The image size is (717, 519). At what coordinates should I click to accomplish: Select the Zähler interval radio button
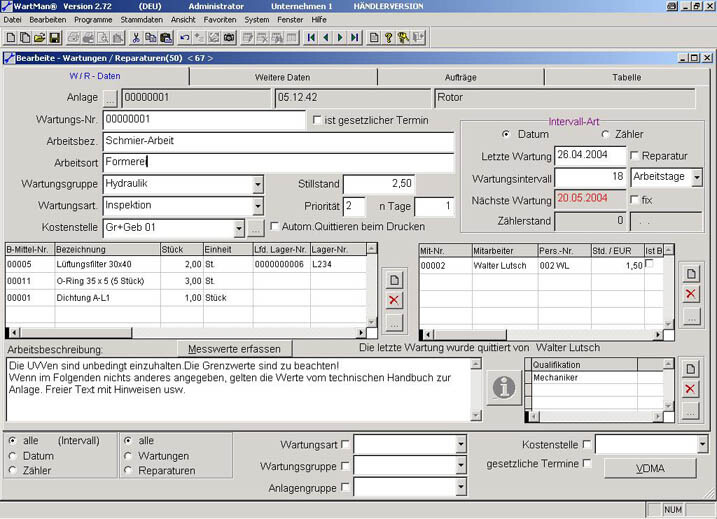(605, 134)
